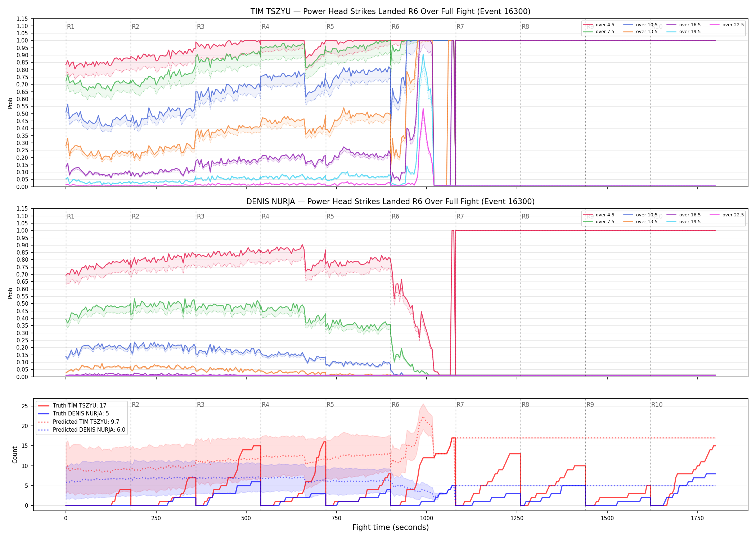The width and height of the screenshot is (756, 540).
Task: Click the purple 'over 16.5' line swatch in top legend
Action: [x=671, y=25]
